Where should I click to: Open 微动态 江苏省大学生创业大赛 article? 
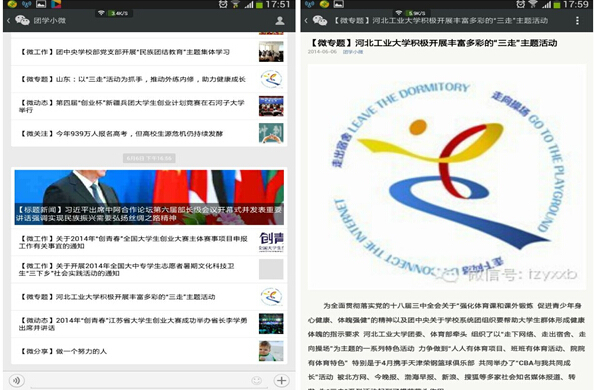[149, 324]
